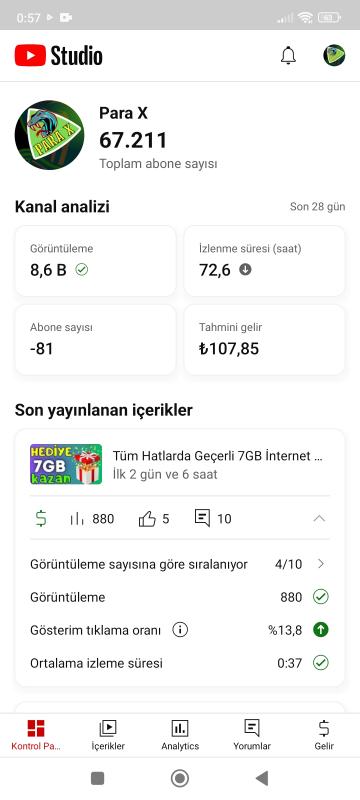Click the info icon beside Gösterim tıklama oranı
This screenshot has height=800, width=360.
(180, 630)
